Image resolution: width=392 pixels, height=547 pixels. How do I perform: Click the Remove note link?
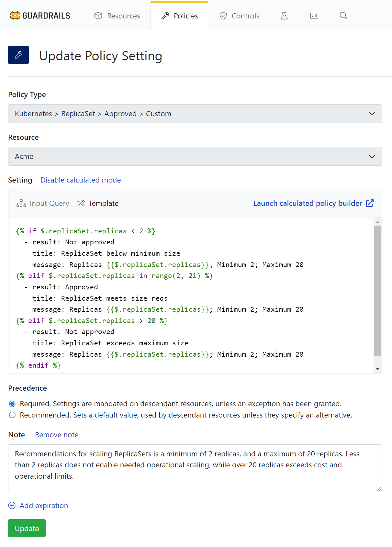pyautogui.click(x=57, y=435)
